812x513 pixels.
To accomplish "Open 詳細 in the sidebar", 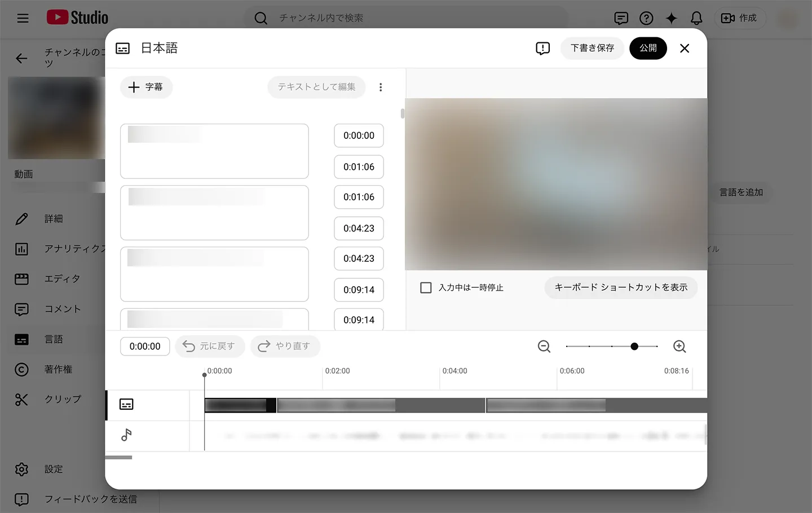I will click(54, 218).
